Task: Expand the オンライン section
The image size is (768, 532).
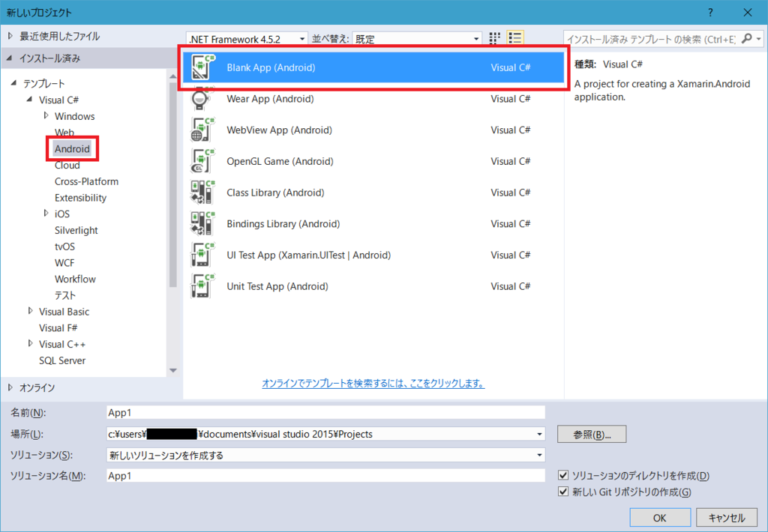Action: [x=10, y=387]
